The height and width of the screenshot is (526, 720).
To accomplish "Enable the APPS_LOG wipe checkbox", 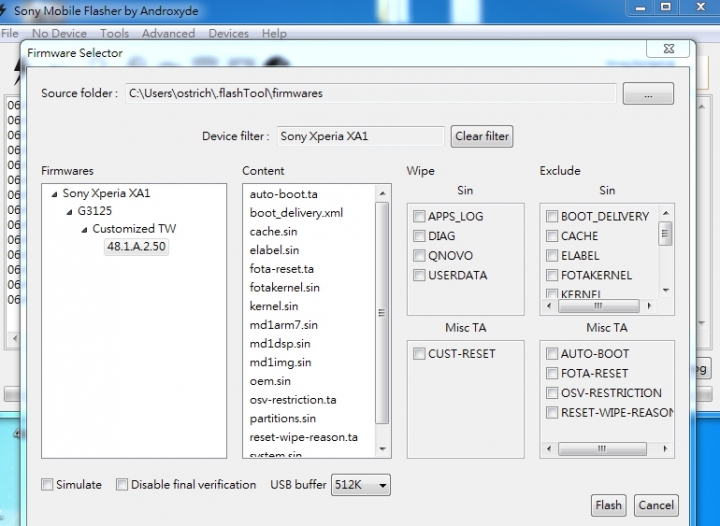I will coord(419,216).
